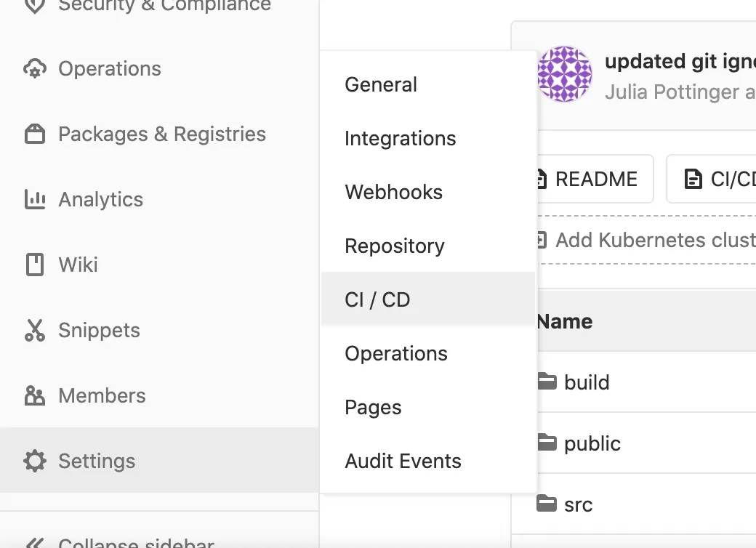The height and width of the screenshot is (548, 756).
Task: Open Operations in Settings flyout
Action: point(428,354)
